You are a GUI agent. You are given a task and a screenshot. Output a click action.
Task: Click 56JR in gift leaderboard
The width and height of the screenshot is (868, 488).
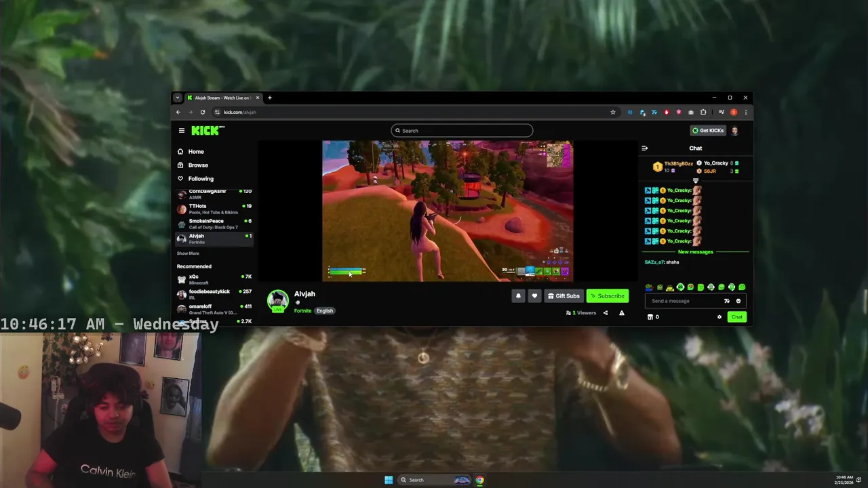(x=710, y=171)
